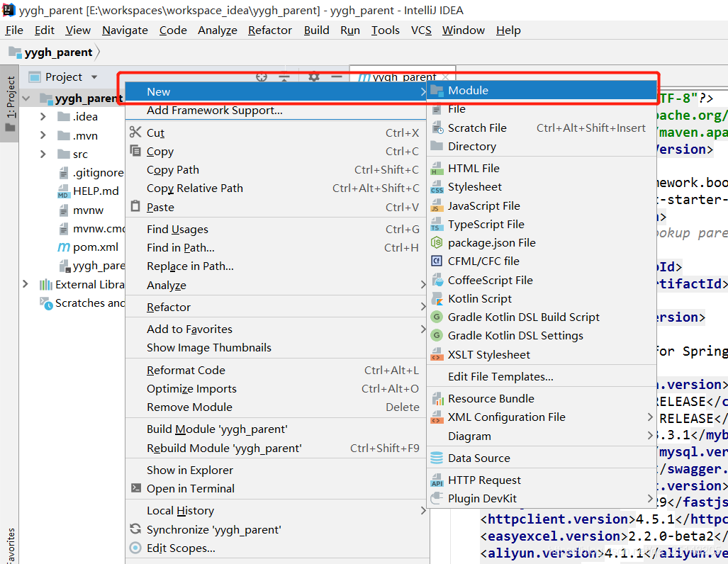Open the Project view dropdown
Viewport: 728px width, 564px height.
94,77
